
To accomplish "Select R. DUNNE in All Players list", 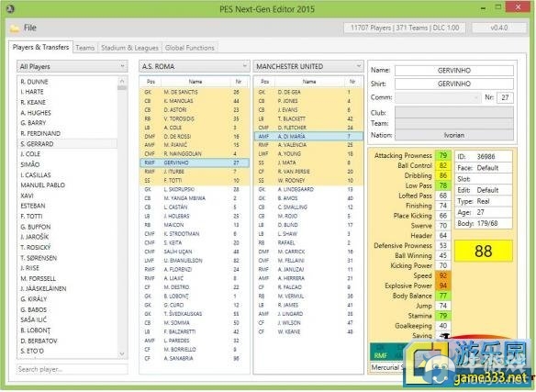I will point(67,82).
